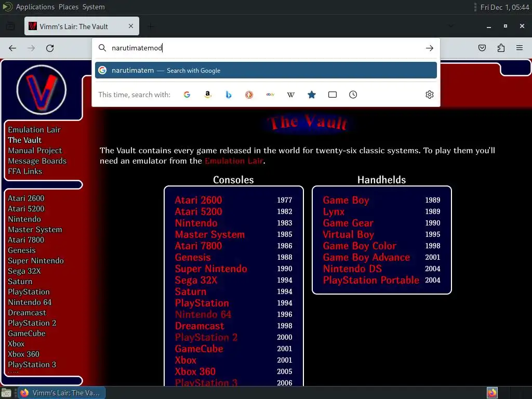Open PlayStation 2 in left sidebar

pos(32,323)
